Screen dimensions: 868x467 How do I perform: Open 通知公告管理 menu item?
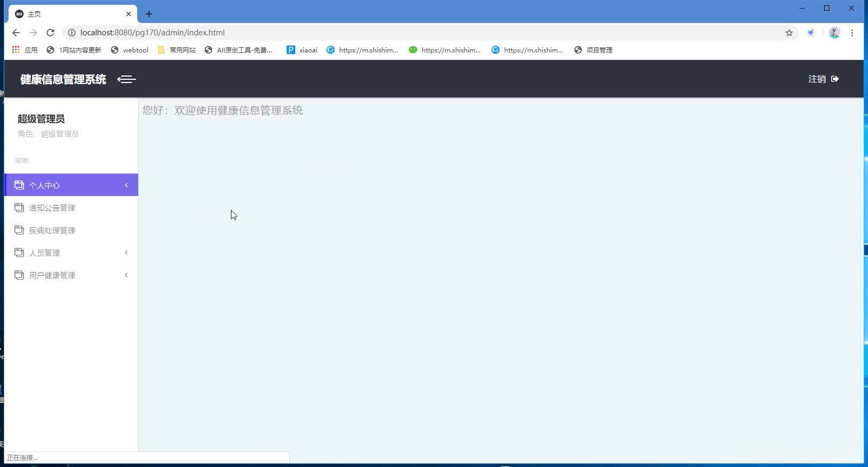pyautogui.click(x=71, y=208)
